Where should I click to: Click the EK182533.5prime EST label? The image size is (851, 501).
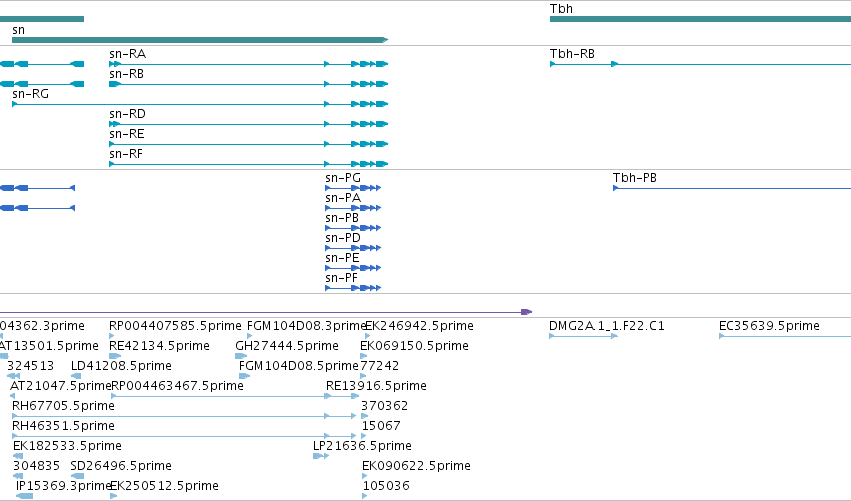pyautogui.click(x=67, y=446)
